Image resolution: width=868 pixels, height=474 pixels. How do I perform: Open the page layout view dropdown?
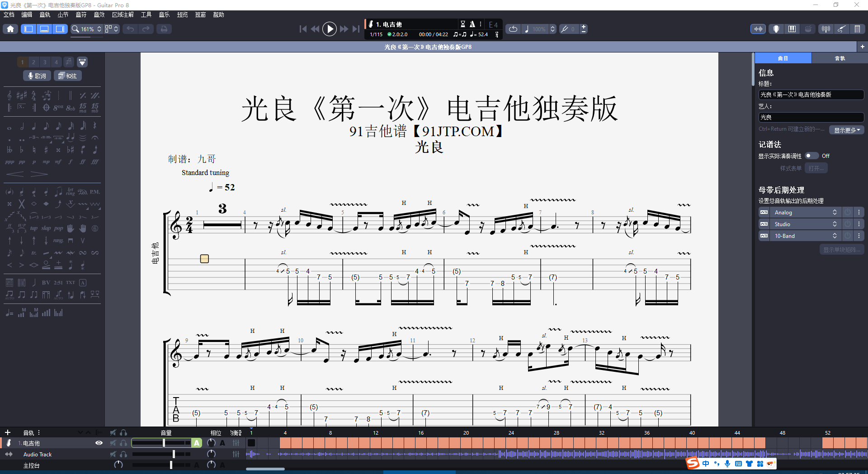[112, 29]
